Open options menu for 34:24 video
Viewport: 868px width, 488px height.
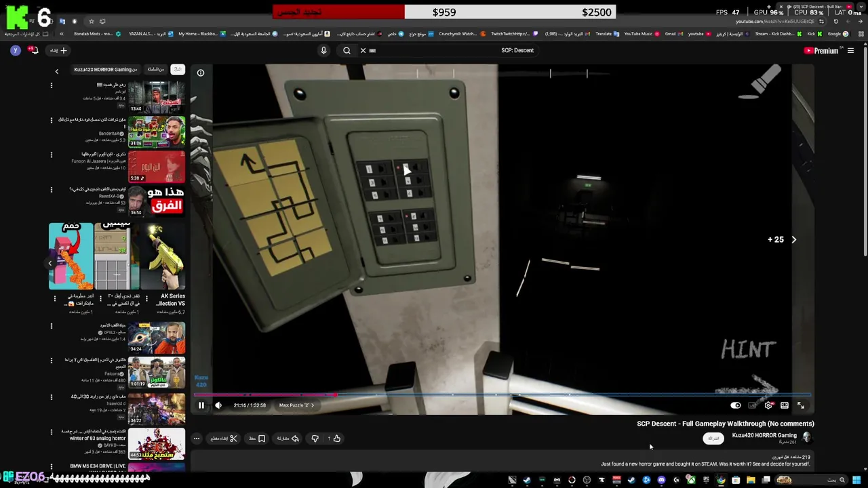click(51, 326)
